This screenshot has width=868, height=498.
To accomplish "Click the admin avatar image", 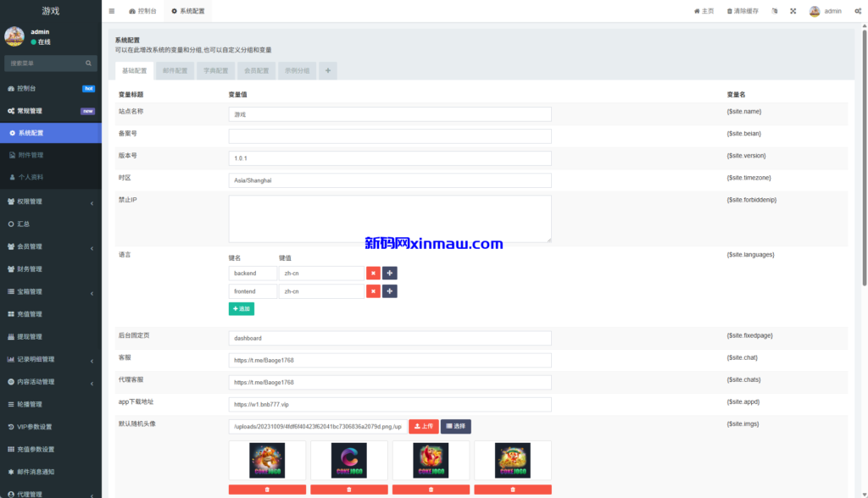I will pos(813,11).
